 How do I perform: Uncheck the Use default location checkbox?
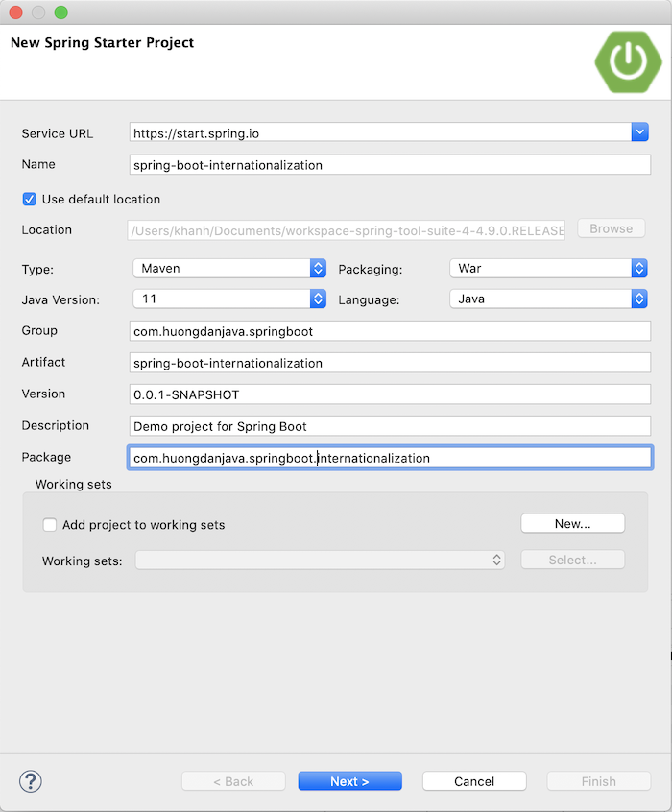(x=29, y=199)
